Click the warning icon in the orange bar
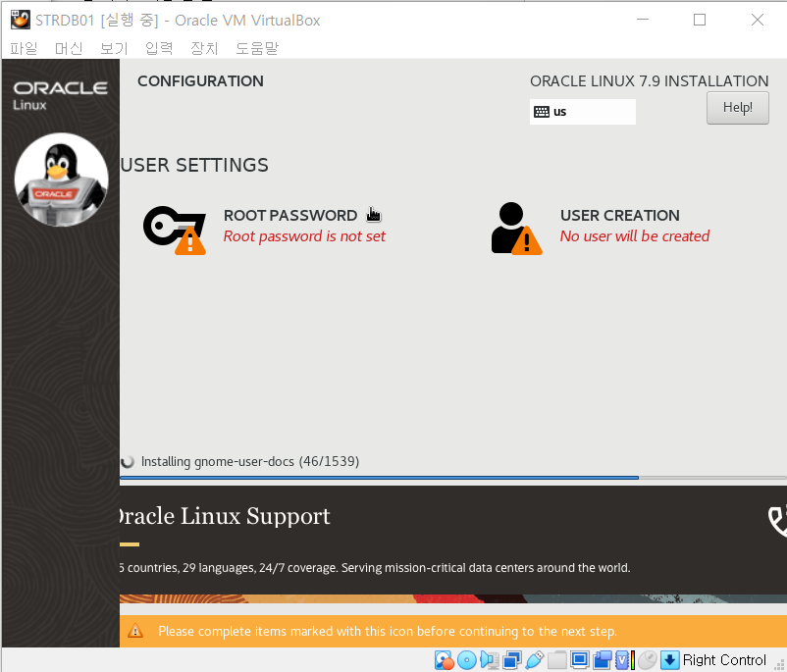 [135, 631]
